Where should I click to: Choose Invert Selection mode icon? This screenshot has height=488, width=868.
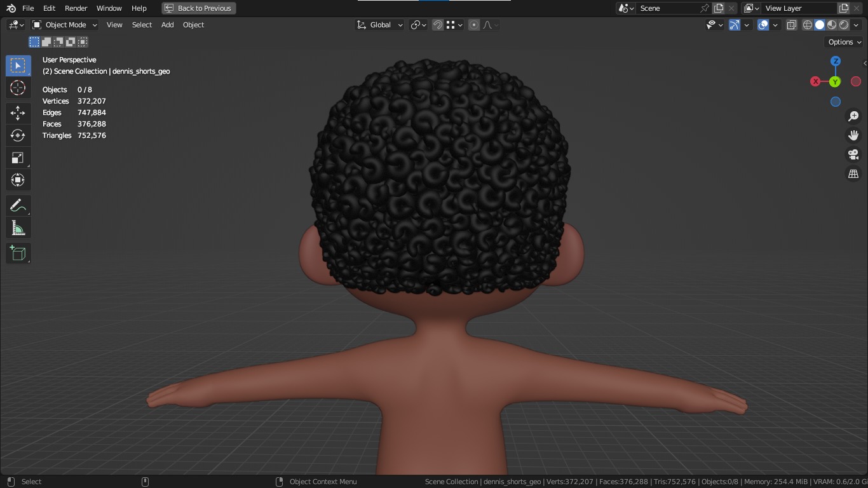(71, 42)
